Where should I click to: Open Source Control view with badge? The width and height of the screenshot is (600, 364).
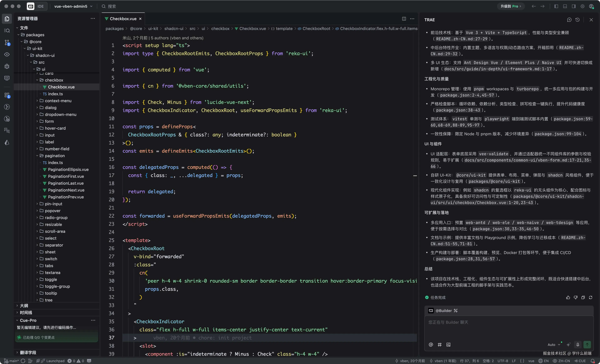pyautogui.click(x=7, y=42)
